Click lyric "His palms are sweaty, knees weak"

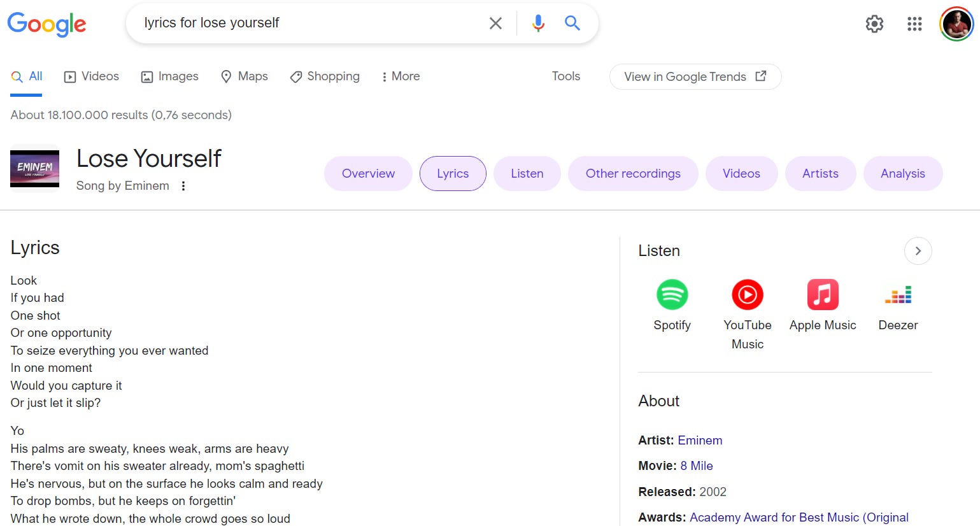(150, 449)
